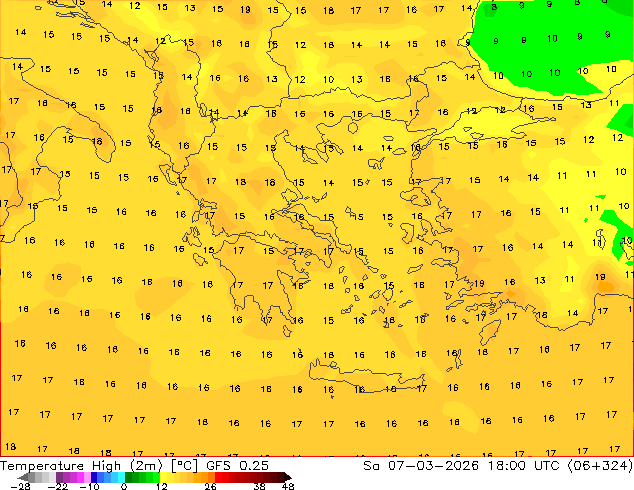Click the 'GFS 0.25' model label

(237, 466)
